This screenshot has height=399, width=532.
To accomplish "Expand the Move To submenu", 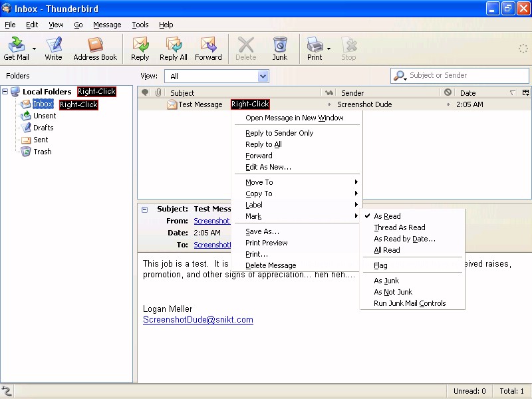I will pos(297,182).
